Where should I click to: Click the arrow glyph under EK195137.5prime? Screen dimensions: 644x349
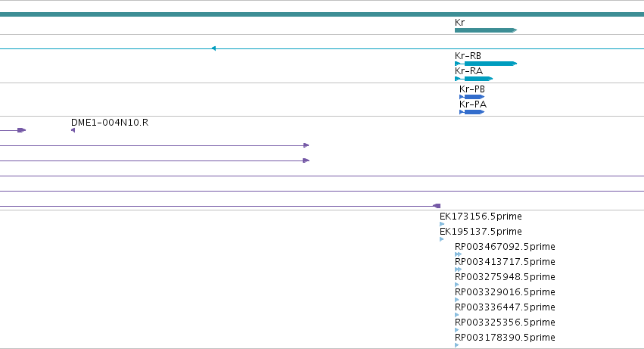(442, 239)
